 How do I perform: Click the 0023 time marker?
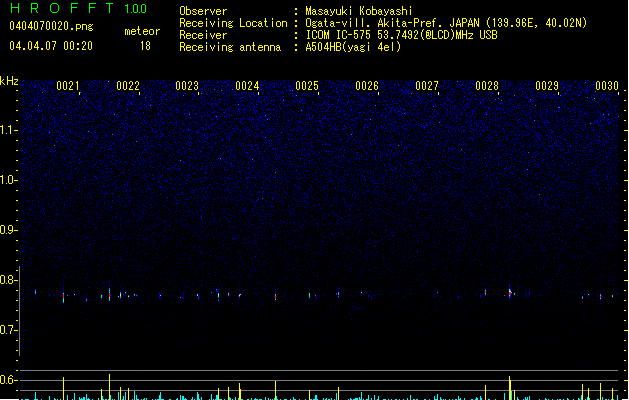[x=187, y=86]
